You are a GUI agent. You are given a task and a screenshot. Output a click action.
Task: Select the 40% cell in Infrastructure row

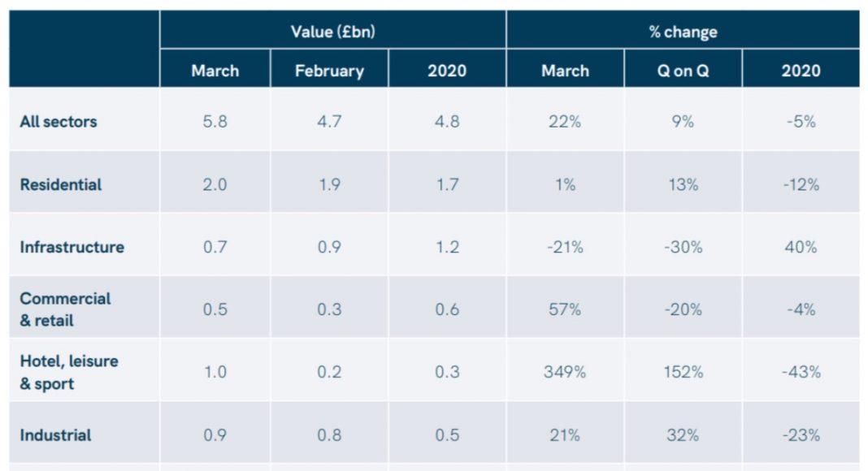[x=801, y=247]
